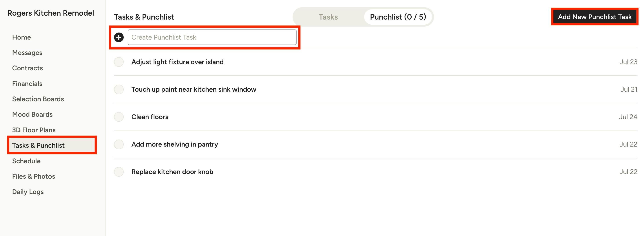Screen dimensions: 644x236
Task: Select the Punchlist (0 / 5) tab
Action: tap(398, 17)
